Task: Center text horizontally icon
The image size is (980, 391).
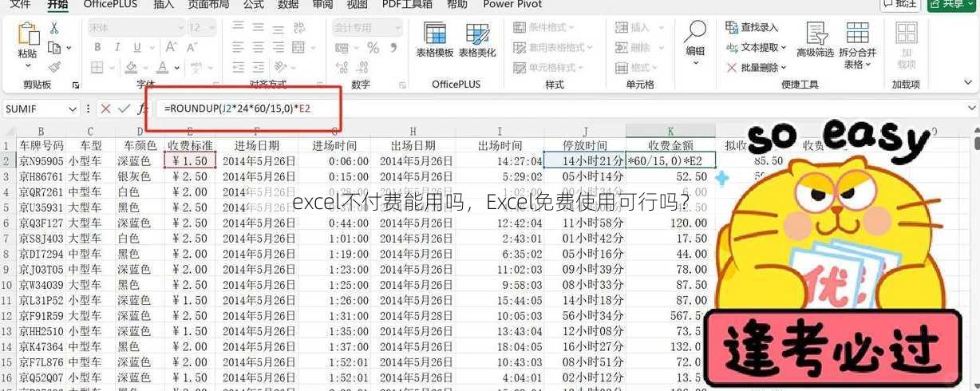Action: tap(258, 48)
